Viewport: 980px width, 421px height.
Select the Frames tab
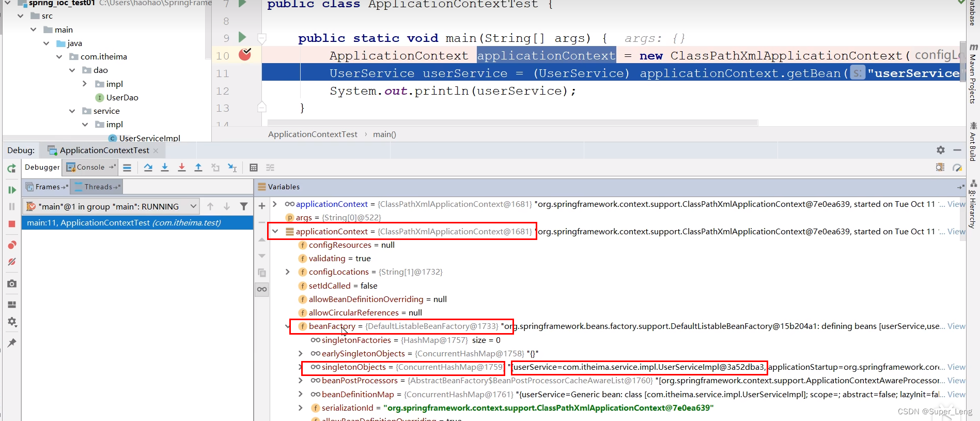coord(47,187)
